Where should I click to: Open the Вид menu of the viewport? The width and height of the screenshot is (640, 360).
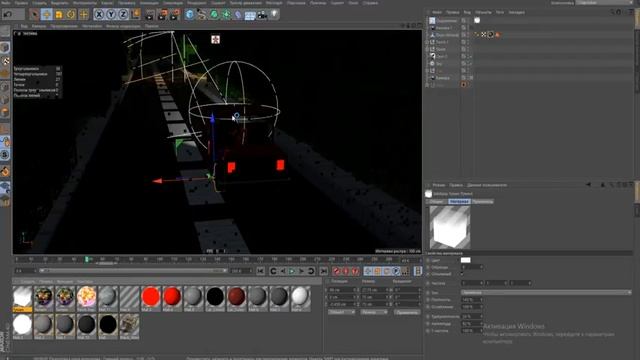[x=24, y=26]
